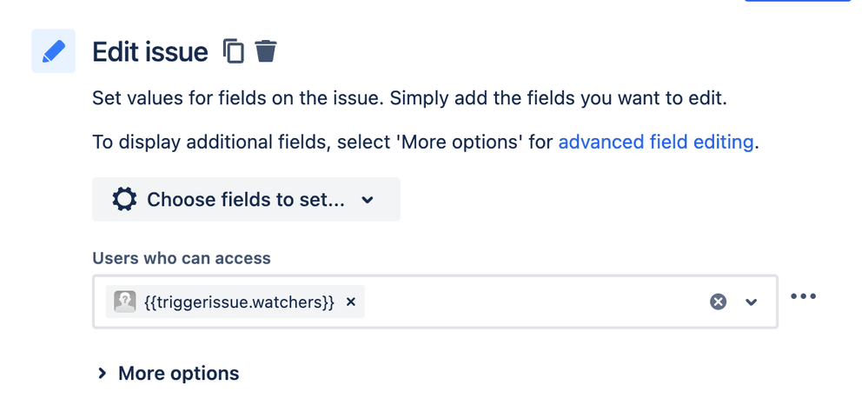
Task: Open the Choose fields to set dropdown arrow
Action: [367, 200]
